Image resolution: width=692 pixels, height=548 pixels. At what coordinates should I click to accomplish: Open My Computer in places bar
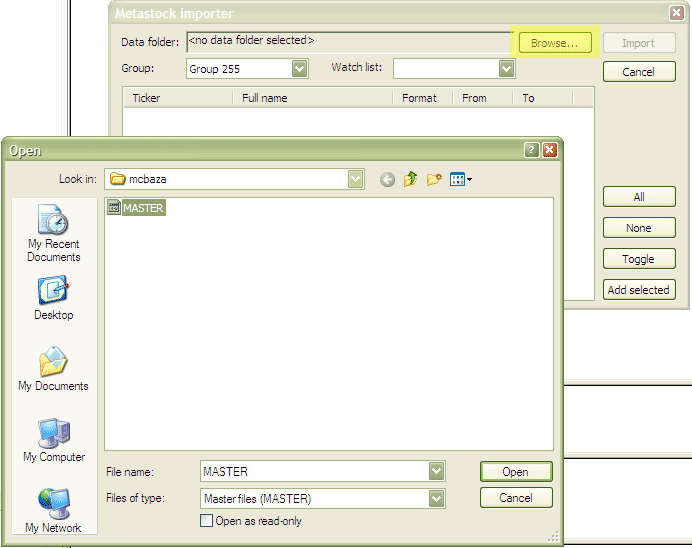tap(54, 440)
